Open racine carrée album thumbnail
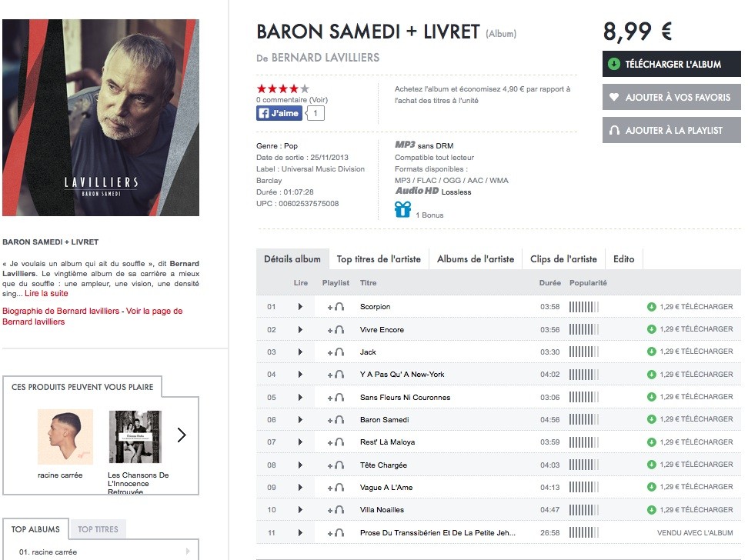748x560 pixels. 65,436
